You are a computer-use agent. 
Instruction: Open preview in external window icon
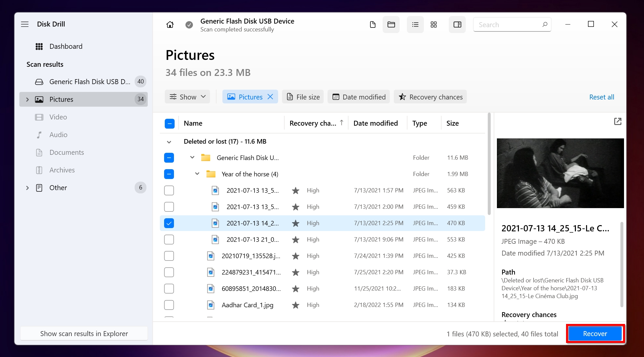(617, 121)
